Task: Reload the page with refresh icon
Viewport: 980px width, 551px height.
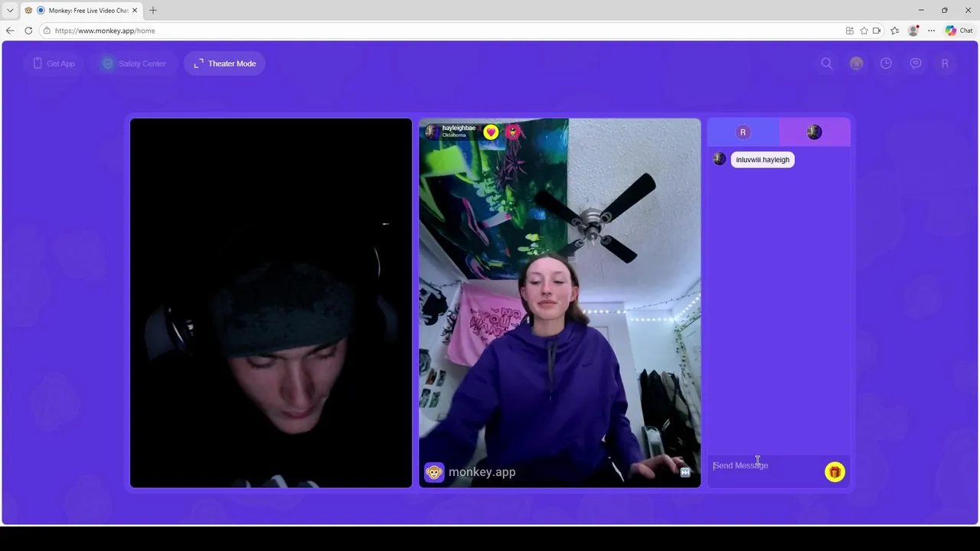Action: click(28, 31)
